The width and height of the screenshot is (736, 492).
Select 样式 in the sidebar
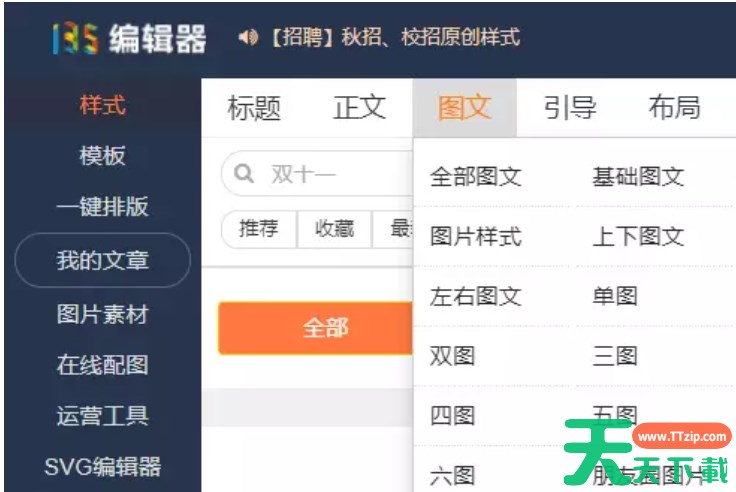pyautogui.click(x=102, y=104)
